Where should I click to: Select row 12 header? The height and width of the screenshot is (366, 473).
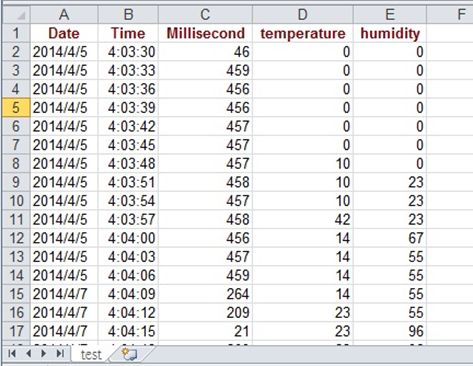[x=16, y=238]
